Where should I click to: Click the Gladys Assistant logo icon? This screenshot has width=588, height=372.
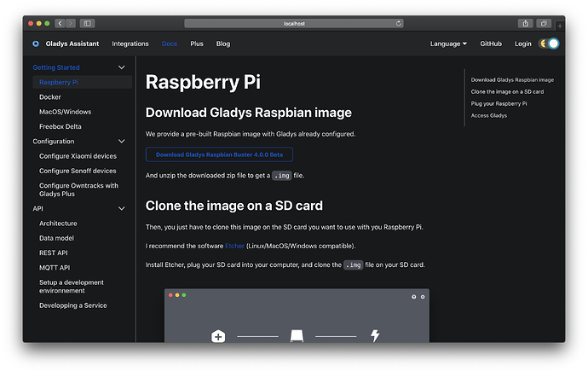[36, 44]
